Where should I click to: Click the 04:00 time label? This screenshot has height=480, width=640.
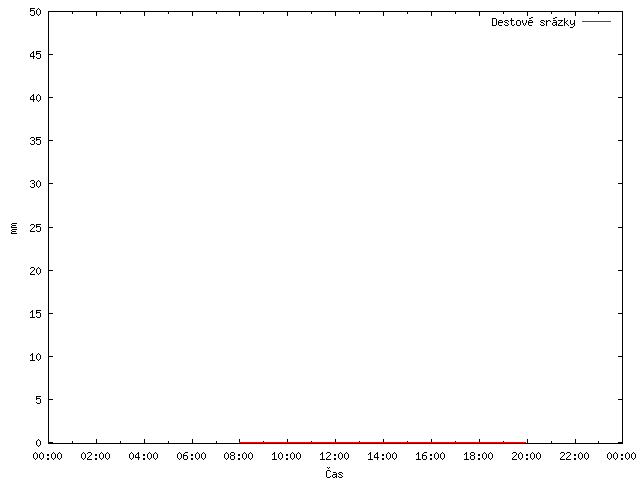click(x=143, y=456)
